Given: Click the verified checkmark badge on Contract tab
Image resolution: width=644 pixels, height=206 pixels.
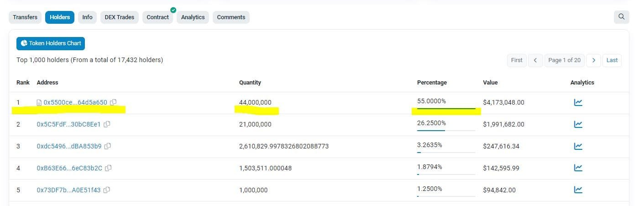Looking at the screenshot, I should click(x=173, y=10).
